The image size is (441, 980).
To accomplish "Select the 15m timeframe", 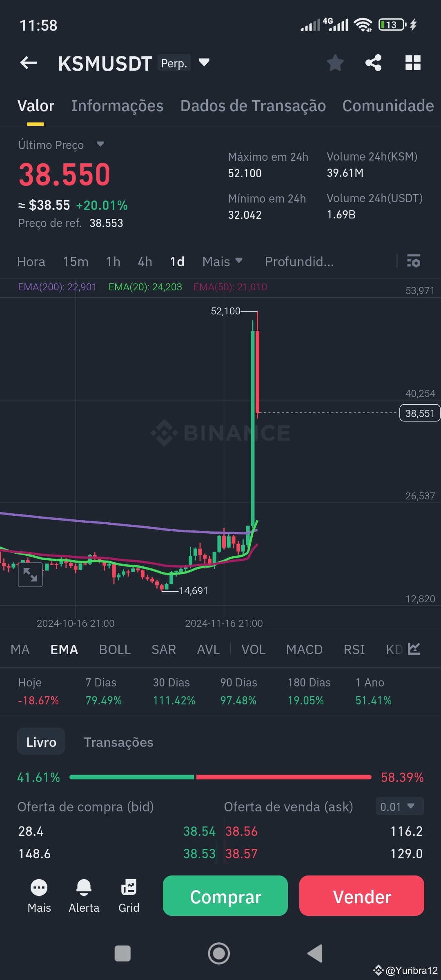I will [76, 261].
